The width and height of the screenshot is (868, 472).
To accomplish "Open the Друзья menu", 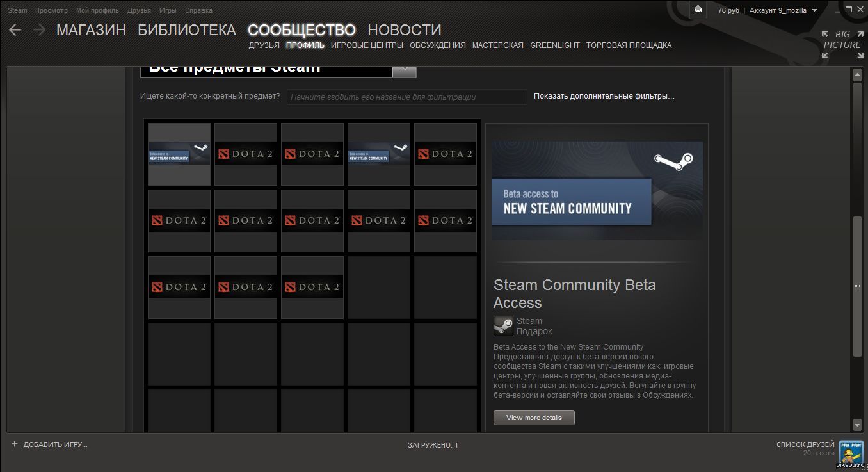I will (139, 10).
